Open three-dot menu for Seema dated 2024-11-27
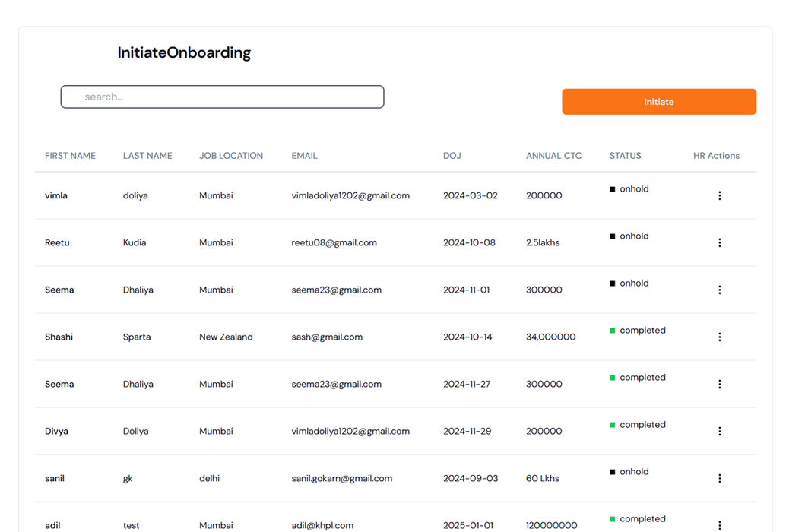The image size is (786, 532). pos(719,384)
